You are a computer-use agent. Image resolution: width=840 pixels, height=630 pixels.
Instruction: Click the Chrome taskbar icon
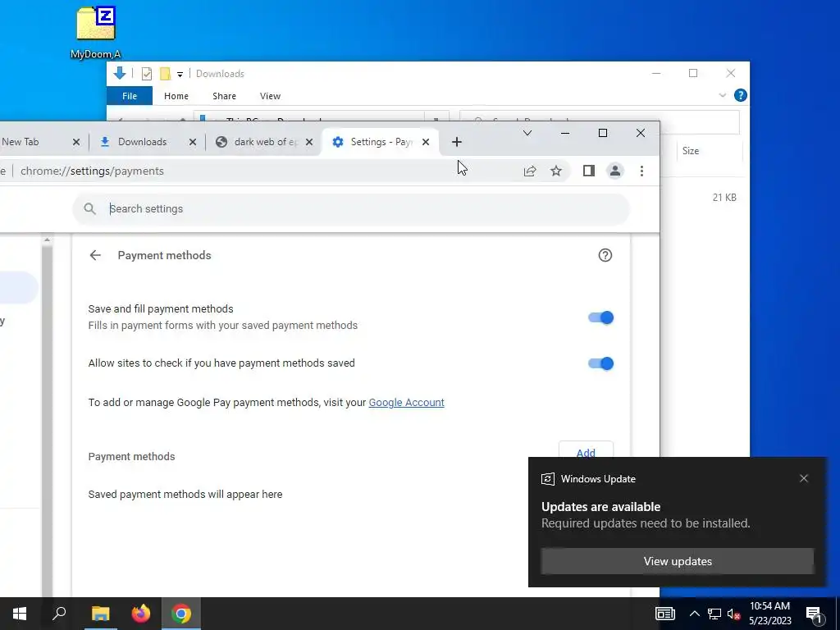(x=181, y=614)
